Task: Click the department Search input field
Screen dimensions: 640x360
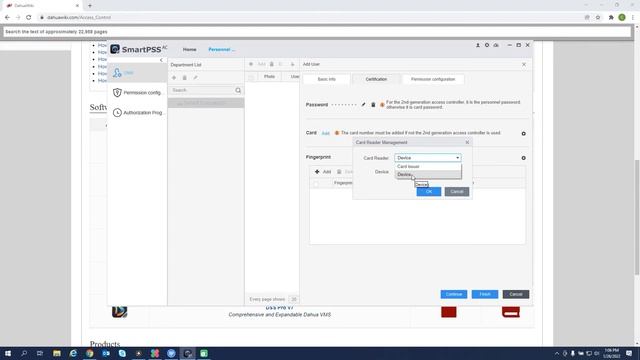Action: pyautogui.click(x=202, y=90)
